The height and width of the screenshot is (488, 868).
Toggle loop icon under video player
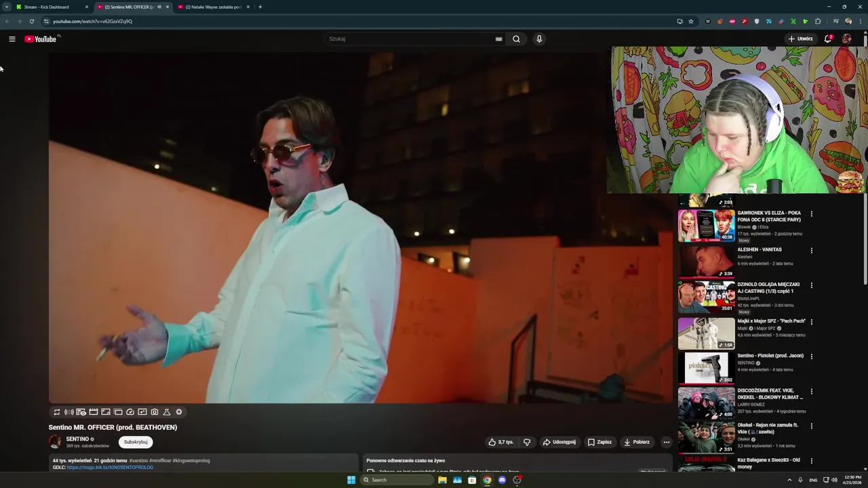click(57, 412)
